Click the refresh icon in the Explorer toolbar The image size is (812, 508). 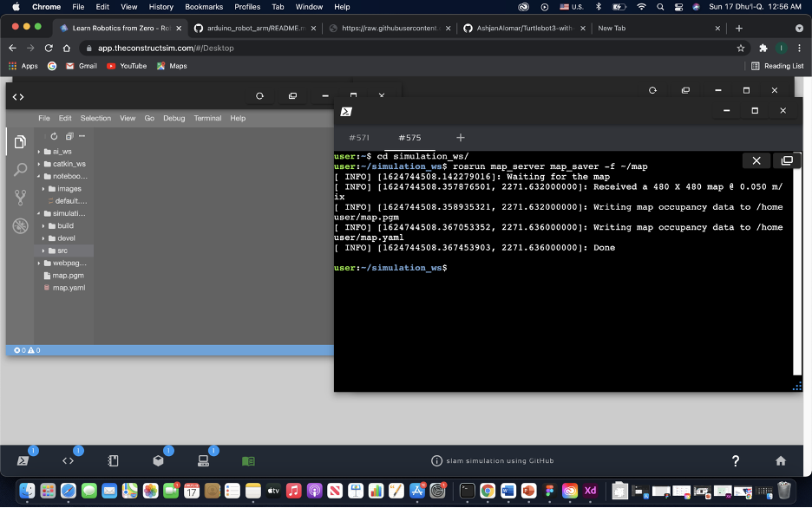(x=53, y=135)
